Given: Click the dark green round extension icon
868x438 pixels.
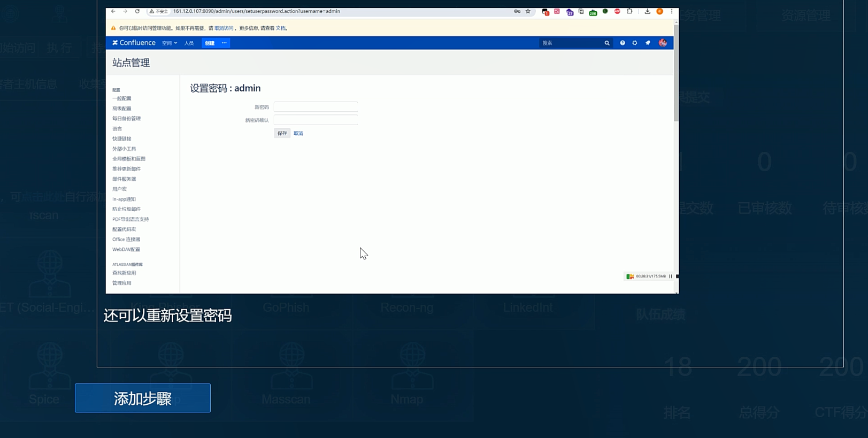Looking at the screenshot, I should click(605, 11).
